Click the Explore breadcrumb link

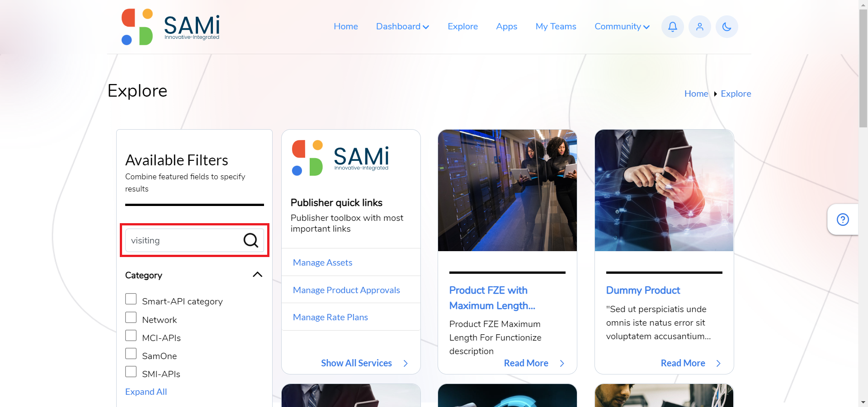(736, 94)
